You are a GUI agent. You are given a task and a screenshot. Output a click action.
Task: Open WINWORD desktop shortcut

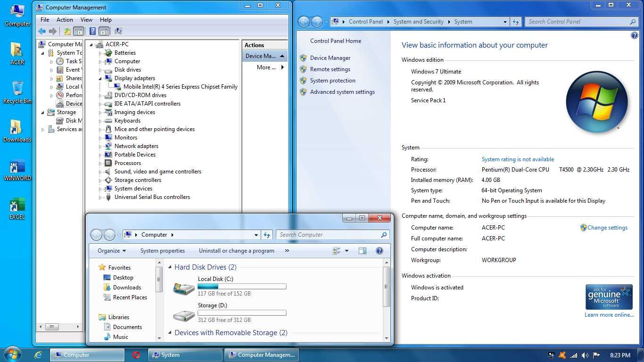(17, 171)
